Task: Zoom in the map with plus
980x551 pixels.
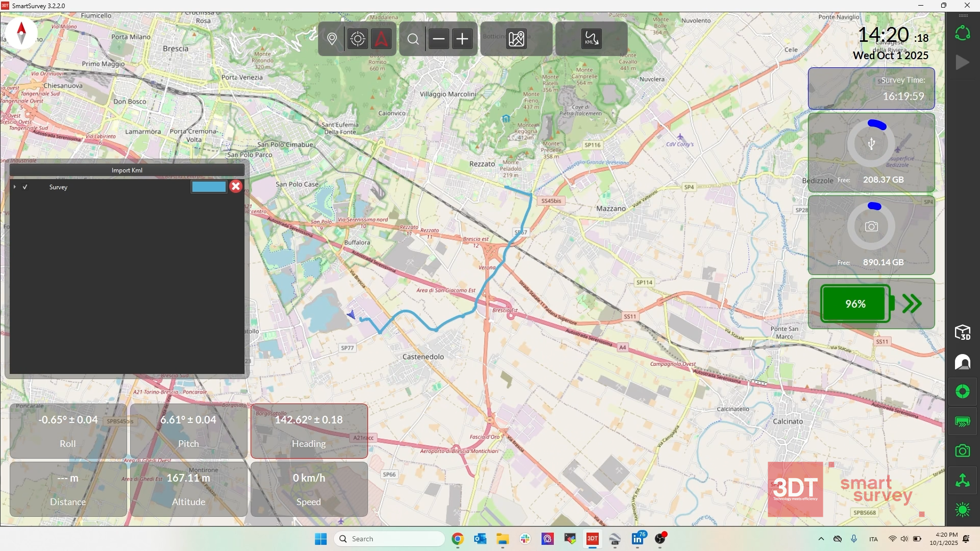Action: tap(462, 39)
